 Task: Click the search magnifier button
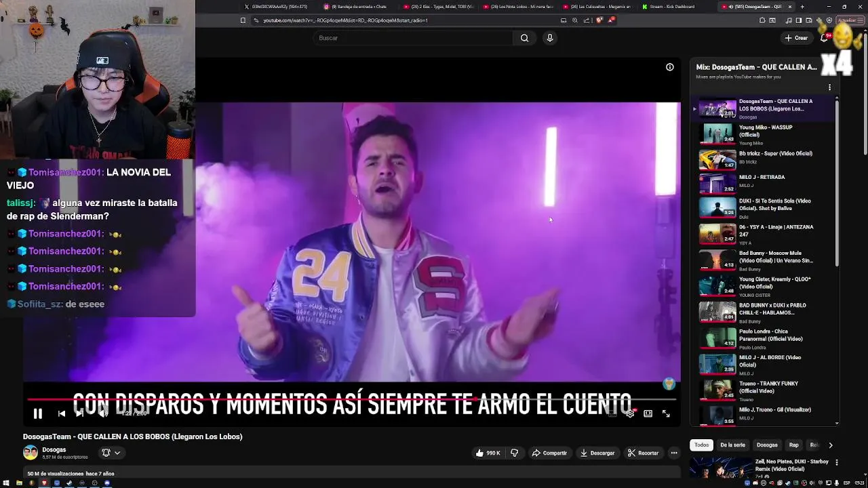524,38
